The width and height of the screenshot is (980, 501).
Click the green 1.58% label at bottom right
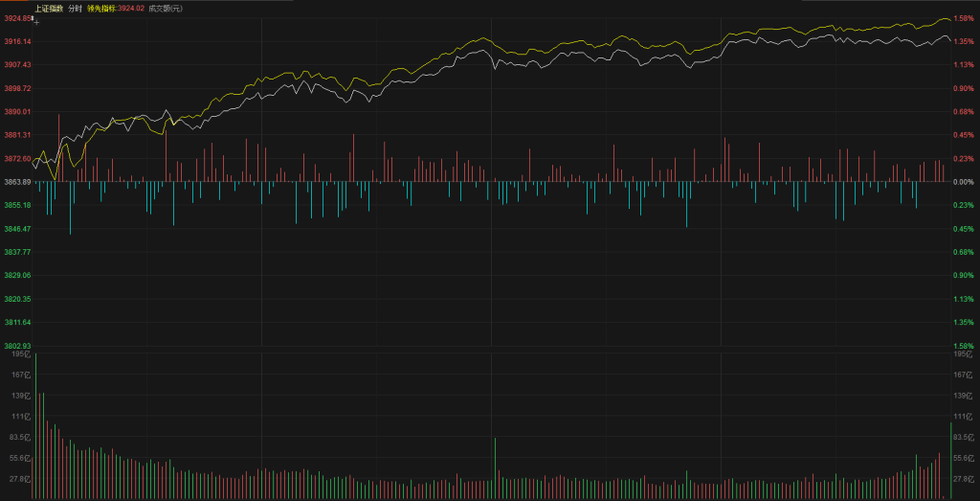(964, 346)
